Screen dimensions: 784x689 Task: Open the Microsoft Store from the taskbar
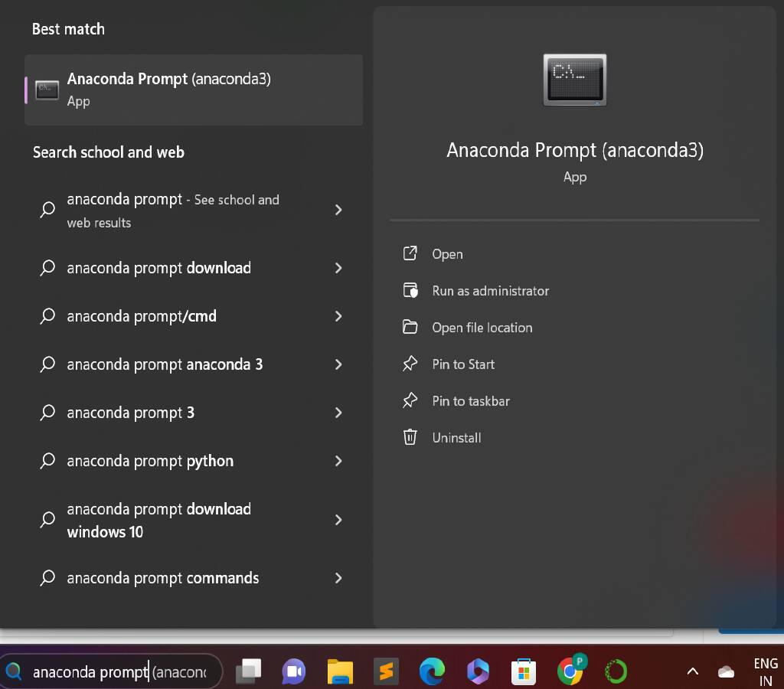[524, 671]
